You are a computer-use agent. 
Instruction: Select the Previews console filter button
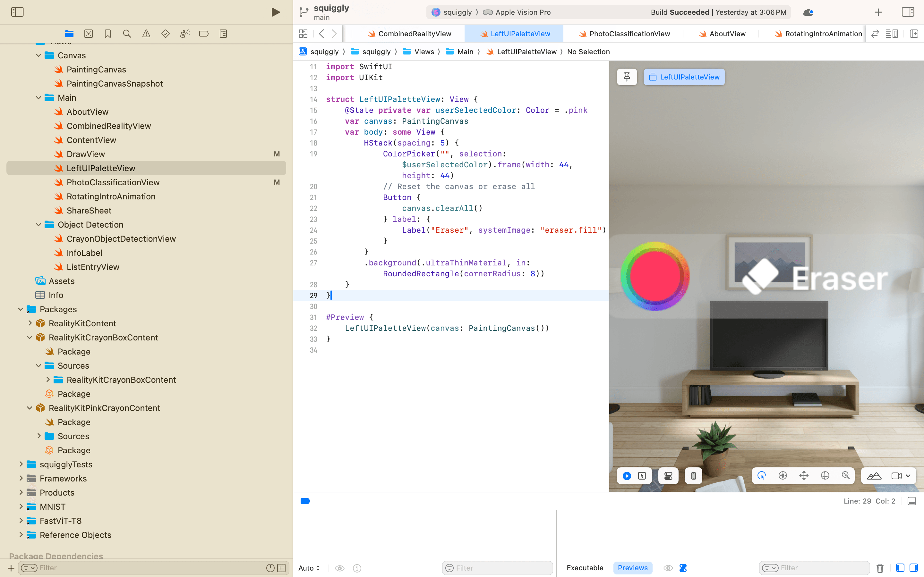[633, 568]
